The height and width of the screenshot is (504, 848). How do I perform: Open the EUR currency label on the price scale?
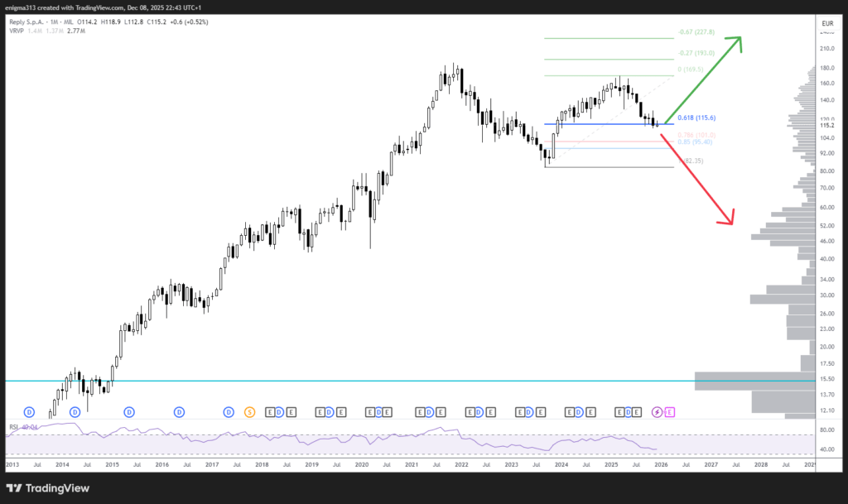826,23
